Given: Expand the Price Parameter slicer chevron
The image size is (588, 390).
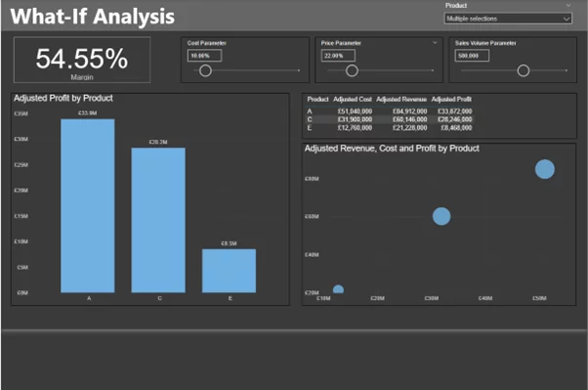Looking at the screenshot, I should pos(435,42).
